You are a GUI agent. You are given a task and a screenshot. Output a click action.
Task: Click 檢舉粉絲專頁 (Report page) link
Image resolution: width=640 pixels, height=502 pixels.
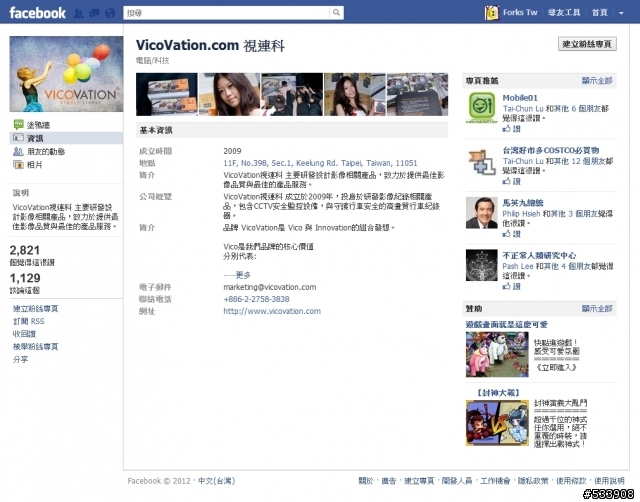(36, 347)
